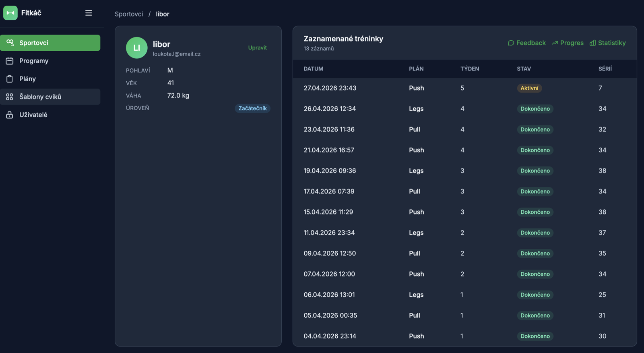Click the Začátečník level badge
Screen dimensions: 644x353
click(x=252, y=108)
